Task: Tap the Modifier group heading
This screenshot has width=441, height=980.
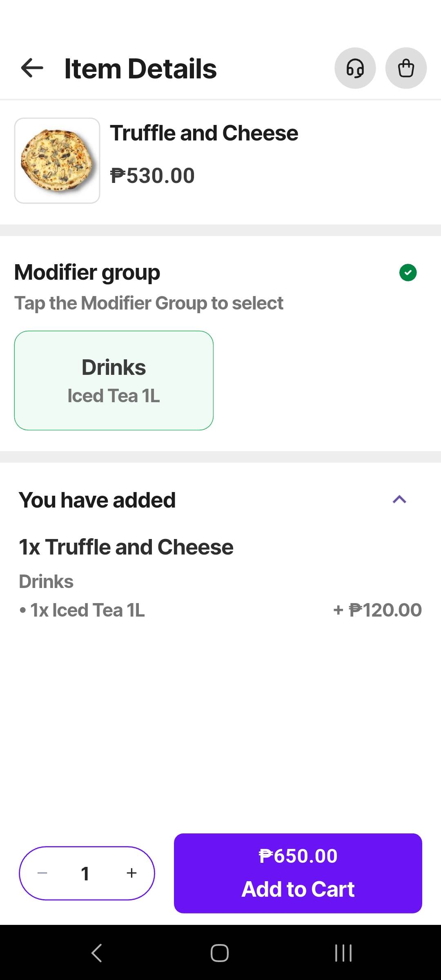Action: [x=87, y=272]
